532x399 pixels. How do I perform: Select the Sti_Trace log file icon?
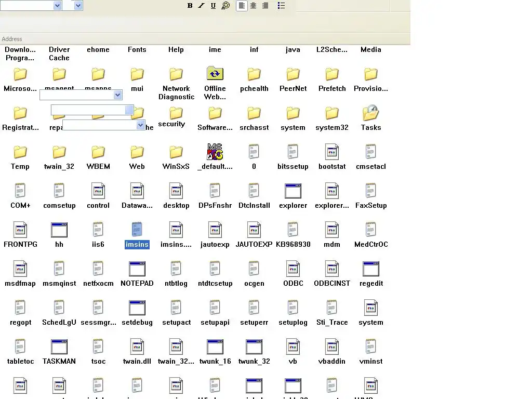click(x=332, y=308)
